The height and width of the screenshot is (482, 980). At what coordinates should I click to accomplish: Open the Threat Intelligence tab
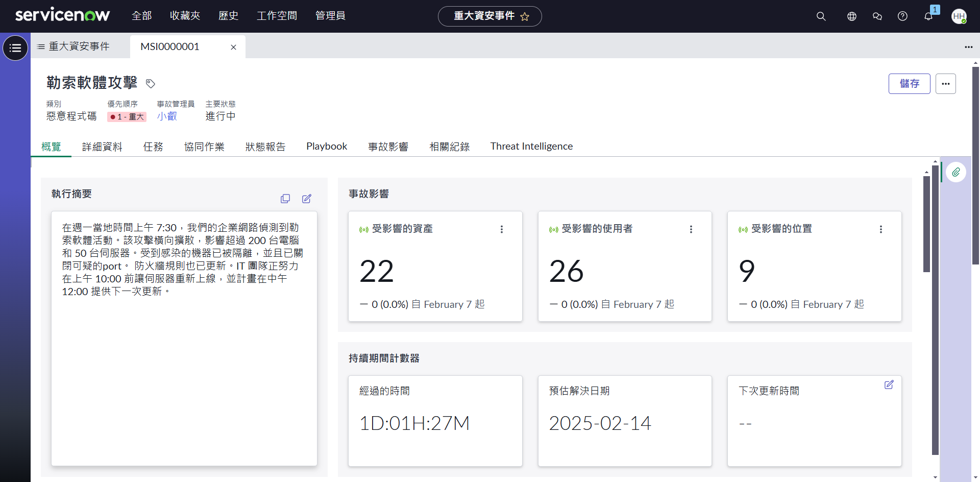coord(531,147)
